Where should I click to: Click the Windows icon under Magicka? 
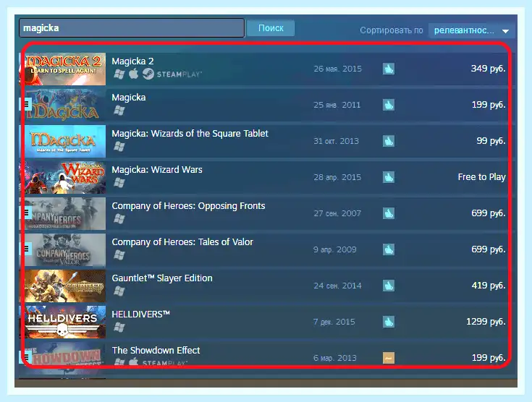119,110
